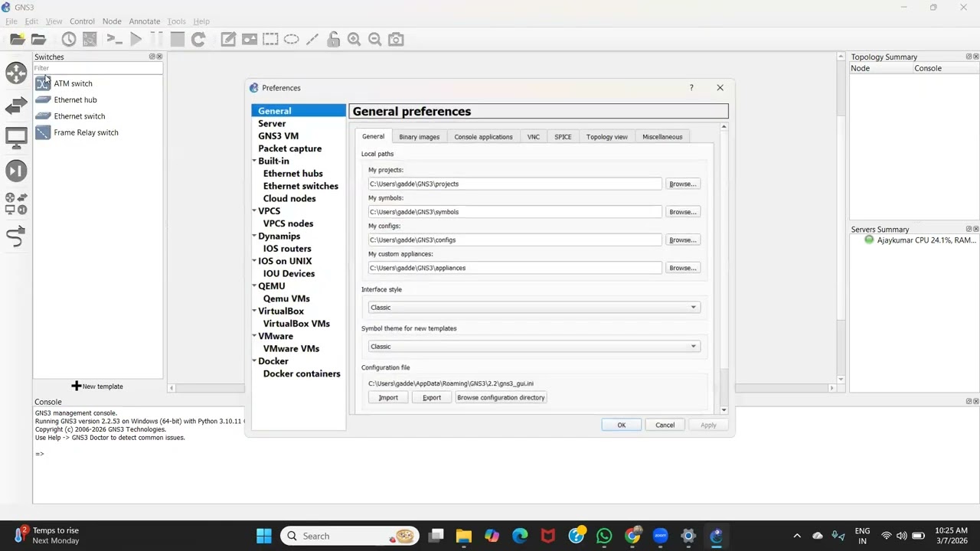Cancel the Preferences dialog

click(665, 425)
